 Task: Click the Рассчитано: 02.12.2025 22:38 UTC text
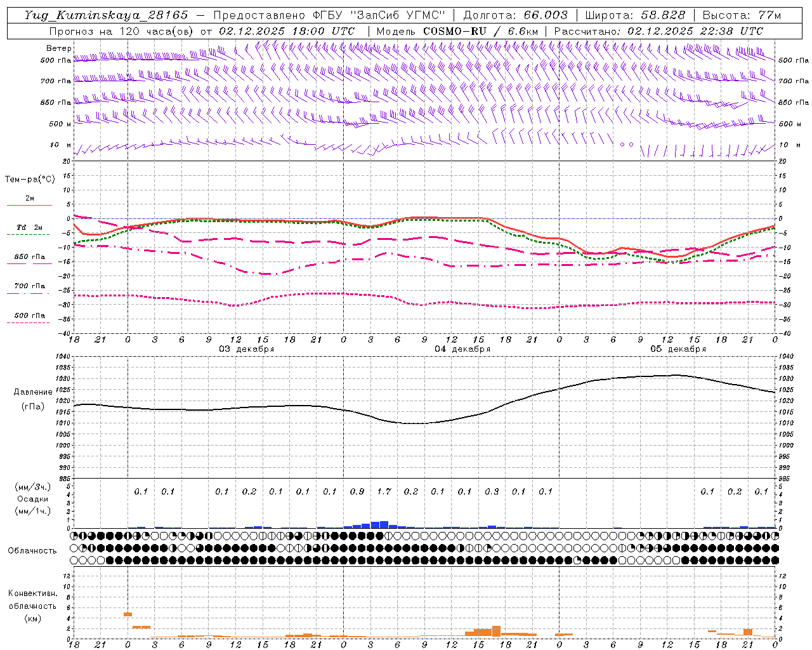(x=658, y=31)
